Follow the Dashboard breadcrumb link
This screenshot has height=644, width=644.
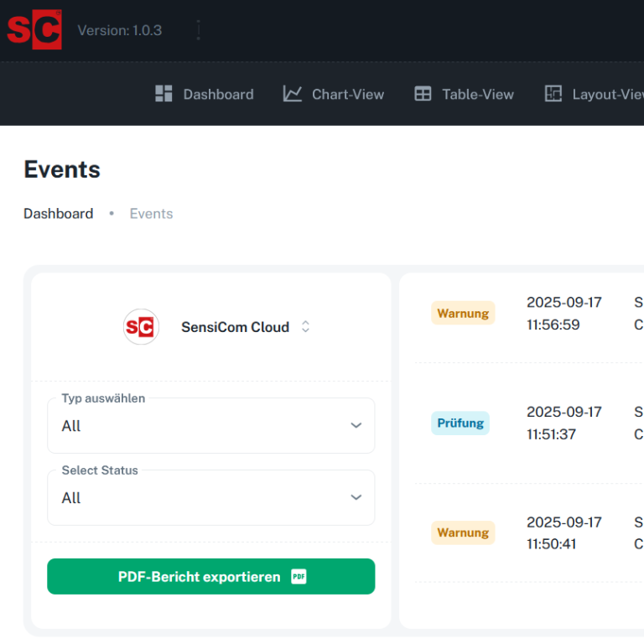58,214
